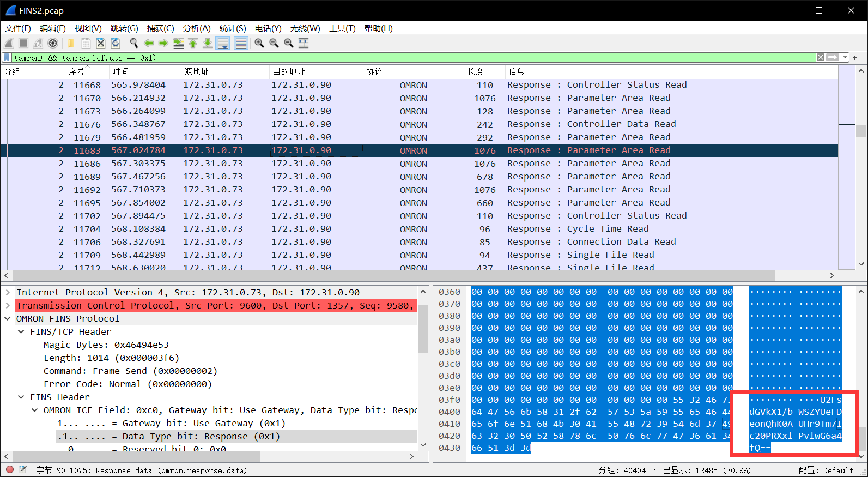Sort by 信息 column header
This screenshot has width=868, height=477.
click(671, 71)
